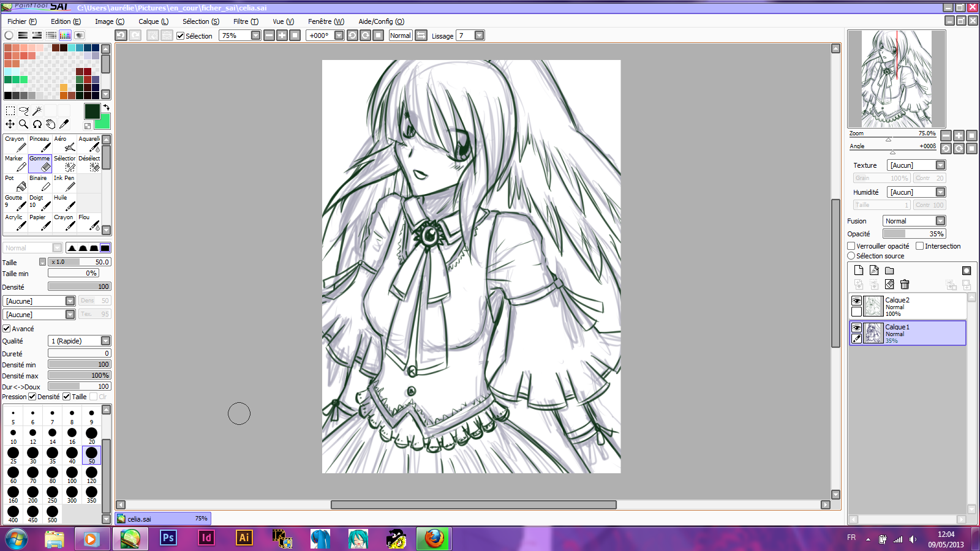Select brush size 100 preset

[72, 474]
